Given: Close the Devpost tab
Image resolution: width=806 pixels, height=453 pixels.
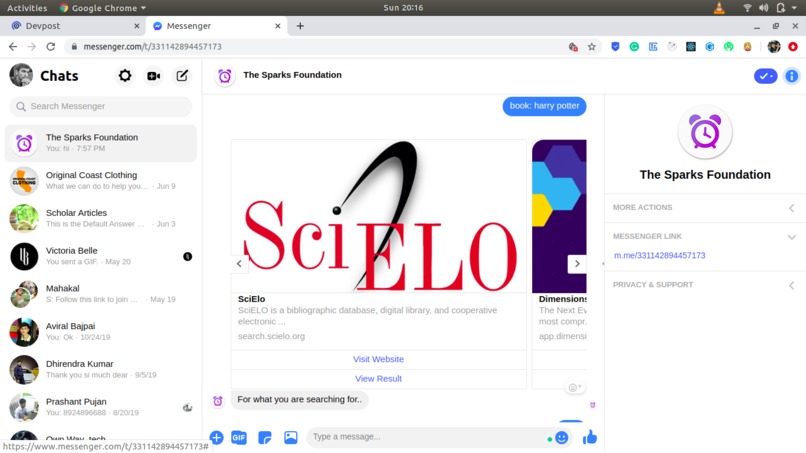Looking at the screenshot, I should (136, 26).
